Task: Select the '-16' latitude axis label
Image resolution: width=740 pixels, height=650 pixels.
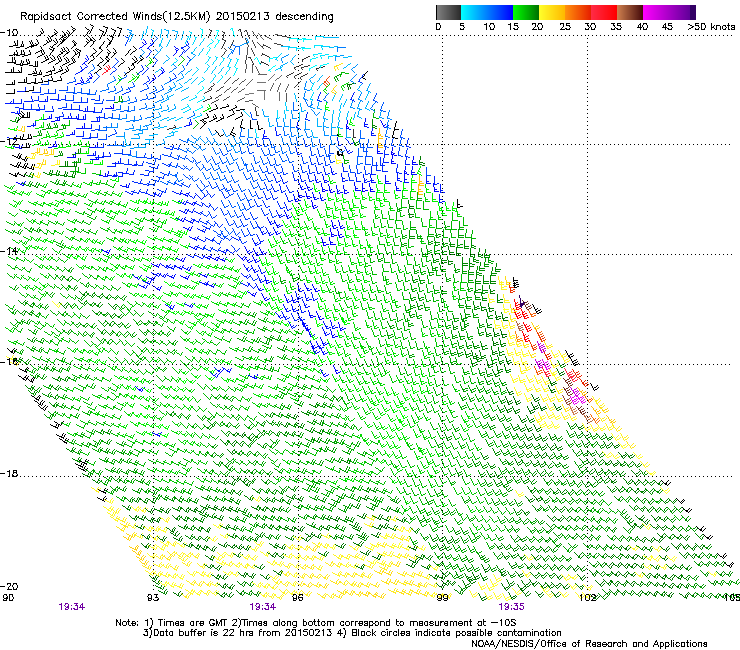Action: pos(9,361)
